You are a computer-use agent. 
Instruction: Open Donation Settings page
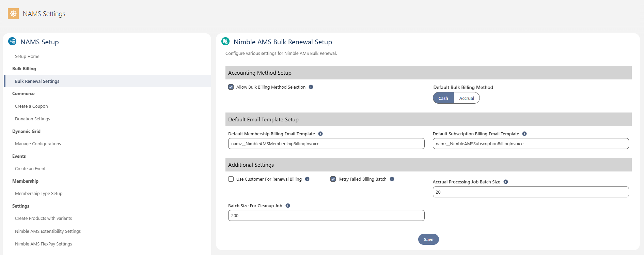pos(32,119)
